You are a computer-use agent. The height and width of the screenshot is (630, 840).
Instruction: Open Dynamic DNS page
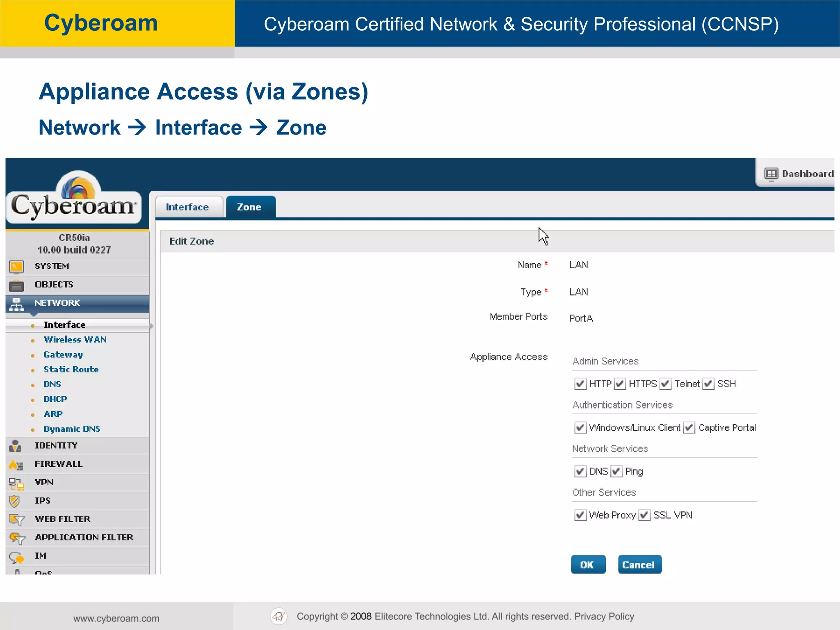[x=72, y=429]
